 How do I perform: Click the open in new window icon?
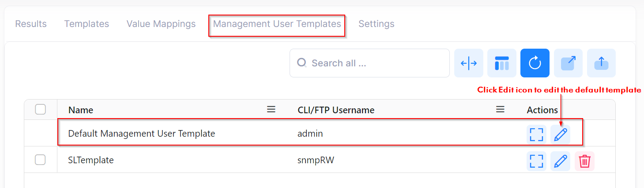(568, 63)
